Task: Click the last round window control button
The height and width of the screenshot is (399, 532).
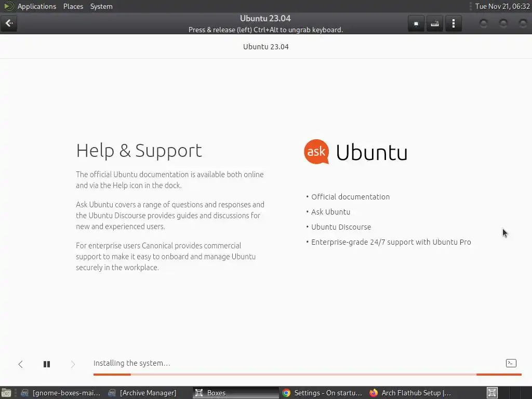Action: coord(523,23)
